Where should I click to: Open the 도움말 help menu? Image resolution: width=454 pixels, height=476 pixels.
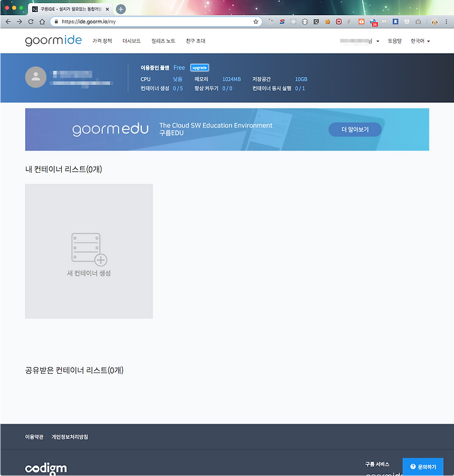pos(395,41)
